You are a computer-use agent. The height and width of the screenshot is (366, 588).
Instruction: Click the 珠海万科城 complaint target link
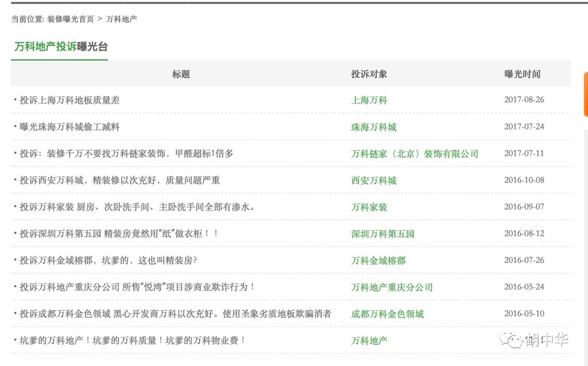(x=373, y=127)
